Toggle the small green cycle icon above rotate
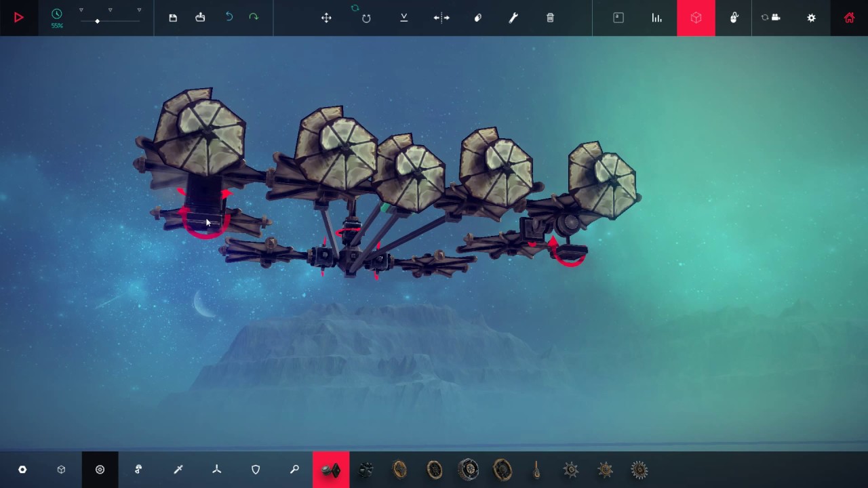 coord(355,8)
